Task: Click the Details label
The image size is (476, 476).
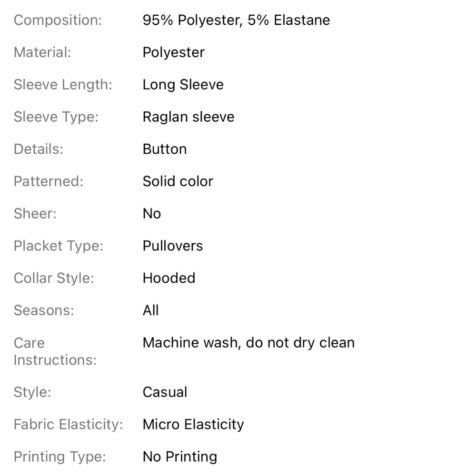Action: pyautogui.click(x=39, y=149)
